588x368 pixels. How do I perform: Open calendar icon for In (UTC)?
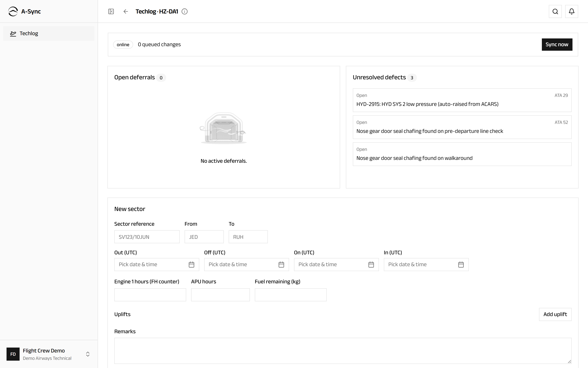[461, 265]
